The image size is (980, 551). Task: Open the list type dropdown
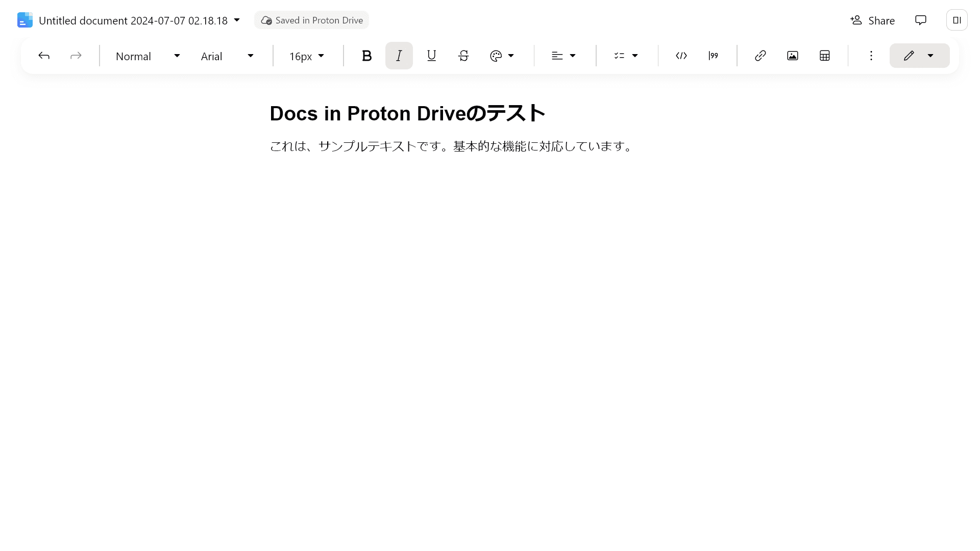click(626, 56)
